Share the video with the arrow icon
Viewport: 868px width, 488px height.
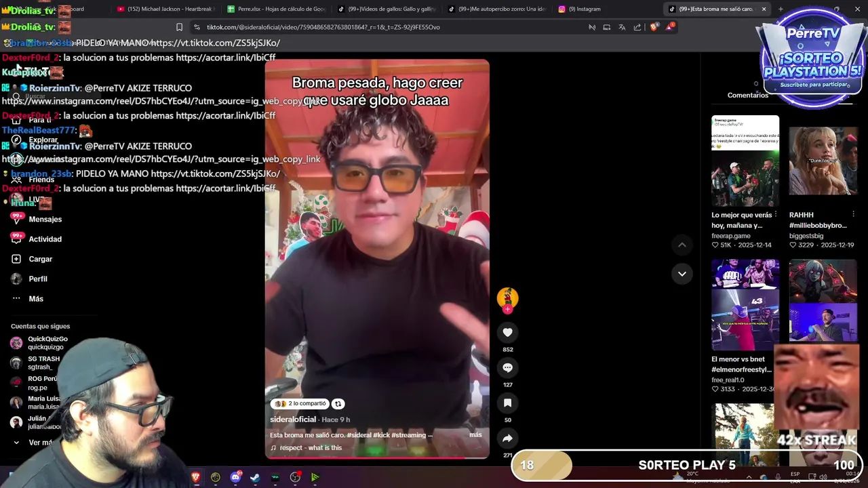point(507,438)
